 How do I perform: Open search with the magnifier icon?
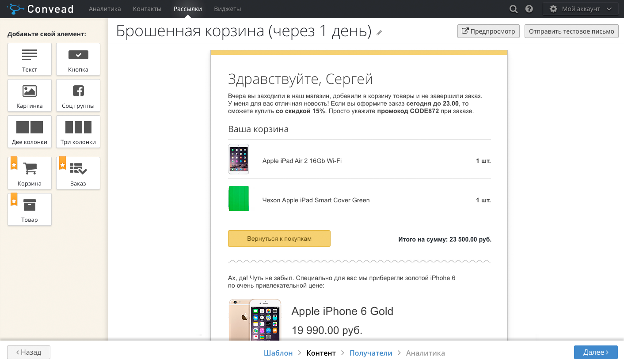tap(513, 8)
